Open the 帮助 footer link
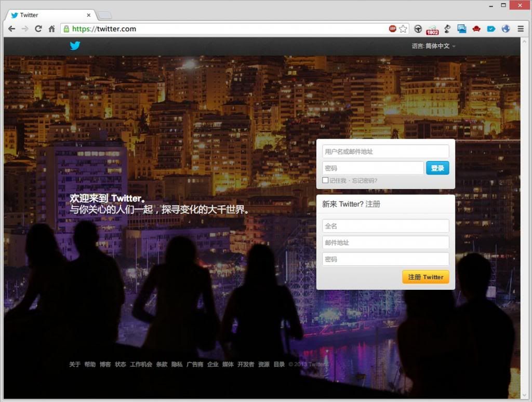Image resolution: width=532 pixels, height=402 pixels. (90, 364)
